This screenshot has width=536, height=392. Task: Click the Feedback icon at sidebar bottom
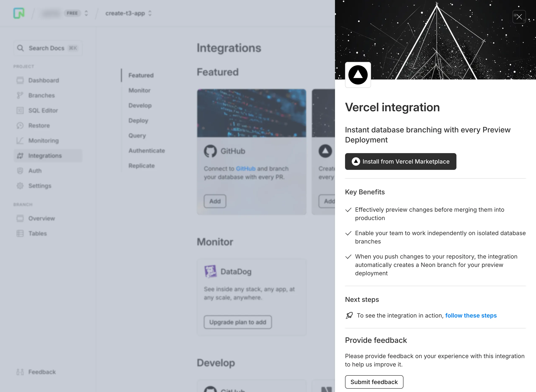tap(20, 372)
